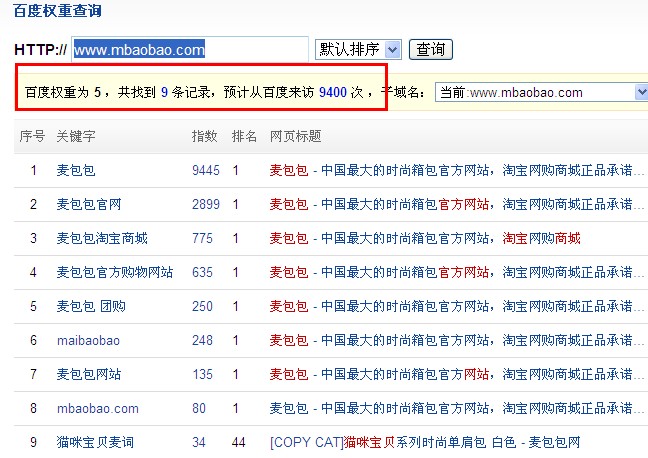The width and height of the screenshot is (648, 458).
Task: Open the mbaobao.com keyword link
Action: pyautogui.click(x=98, y=408)
